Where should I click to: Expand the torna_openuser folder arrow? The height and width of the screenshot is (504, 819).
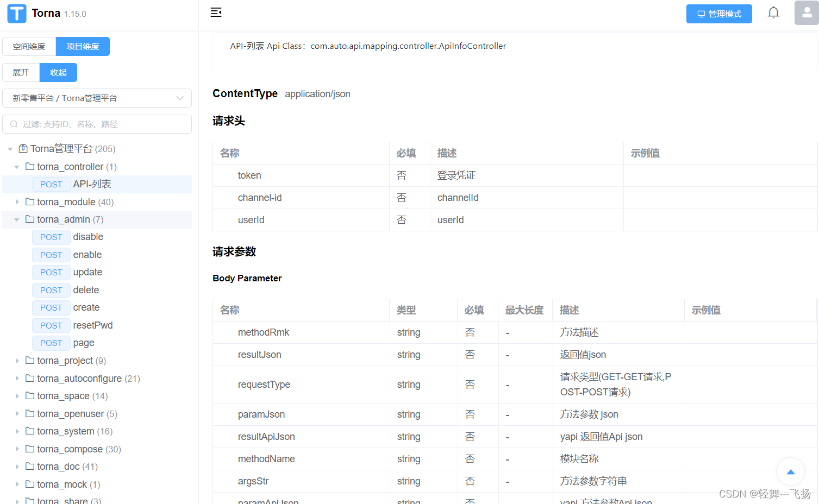(17, 414)
